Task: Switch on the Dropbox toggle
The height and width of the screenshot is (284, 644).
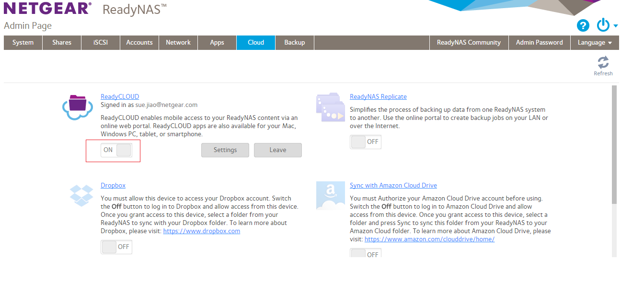Action: tap(116, 247)
